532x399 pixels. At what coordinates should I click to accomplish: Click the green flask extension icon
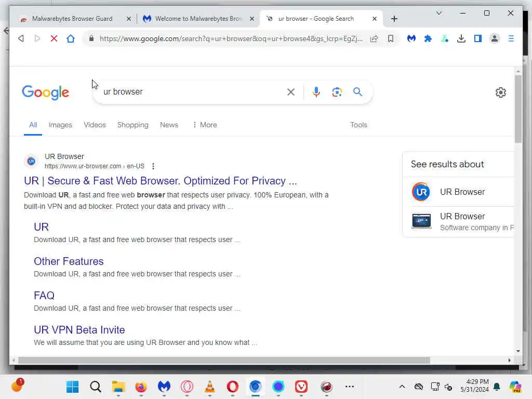pyautogui.click(x=445, y=38)
